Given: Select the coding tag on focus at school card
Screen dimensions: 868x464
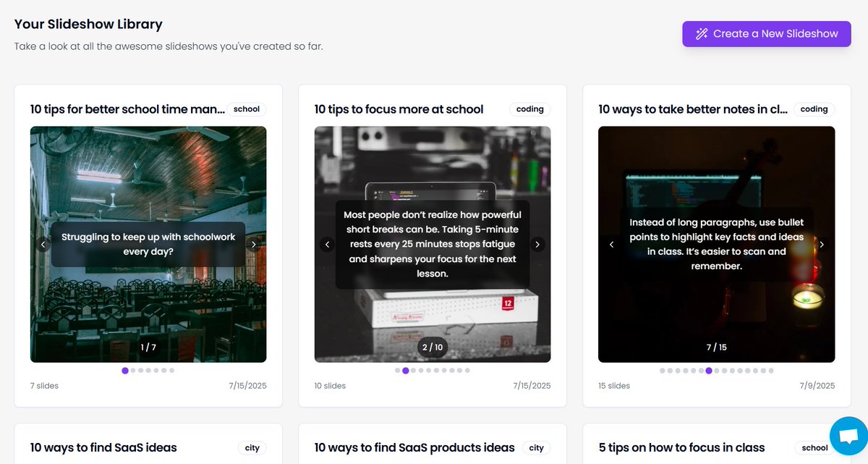Looking at the screenshot, I should [529, 109].
